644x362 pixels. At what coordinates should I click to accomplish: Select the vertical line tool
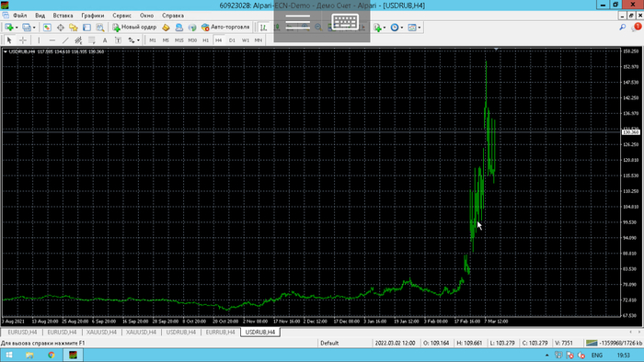click(x=39, y=40)
